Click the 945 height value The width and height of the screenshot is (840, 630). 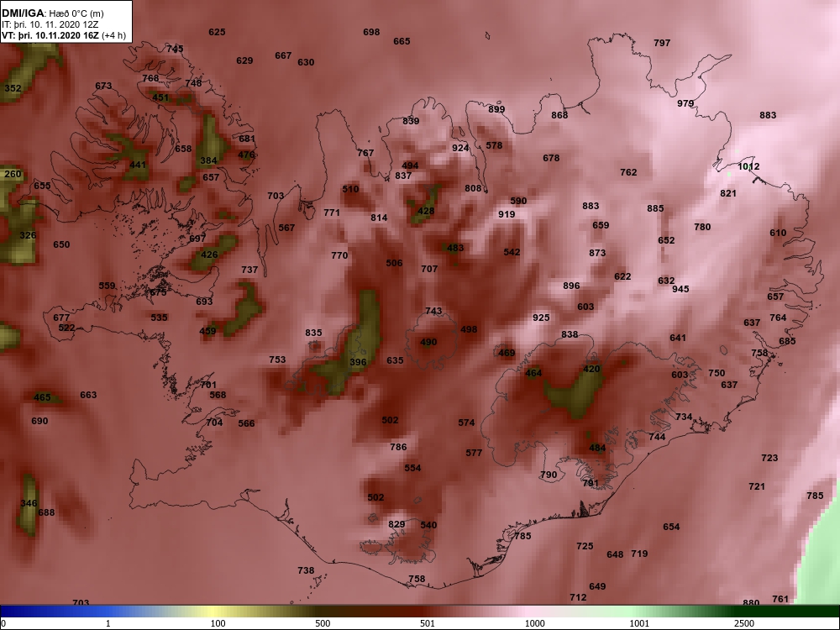tap(680, 289)
